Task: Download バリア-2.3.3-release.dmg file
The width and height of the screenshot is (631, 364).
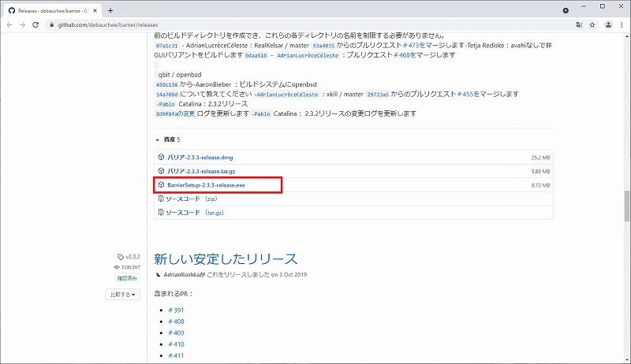Action: tap(200, 158)
